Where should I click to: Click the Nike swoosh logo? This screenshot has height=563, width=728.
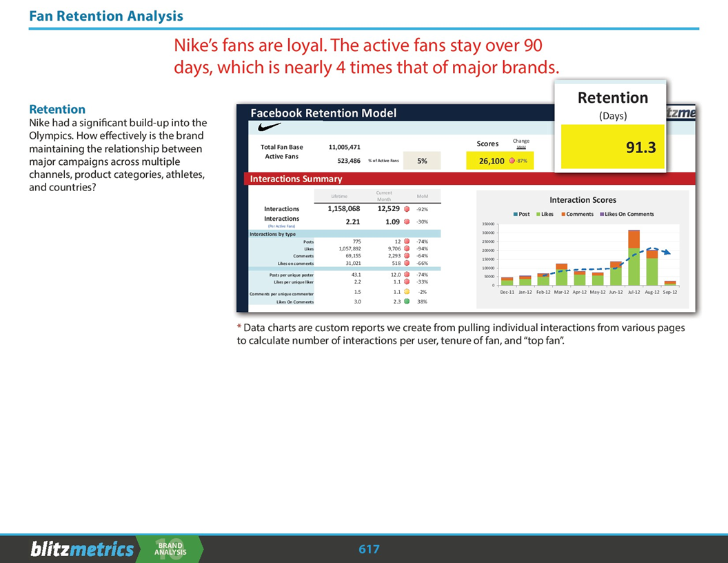click(x=269, y=127)
